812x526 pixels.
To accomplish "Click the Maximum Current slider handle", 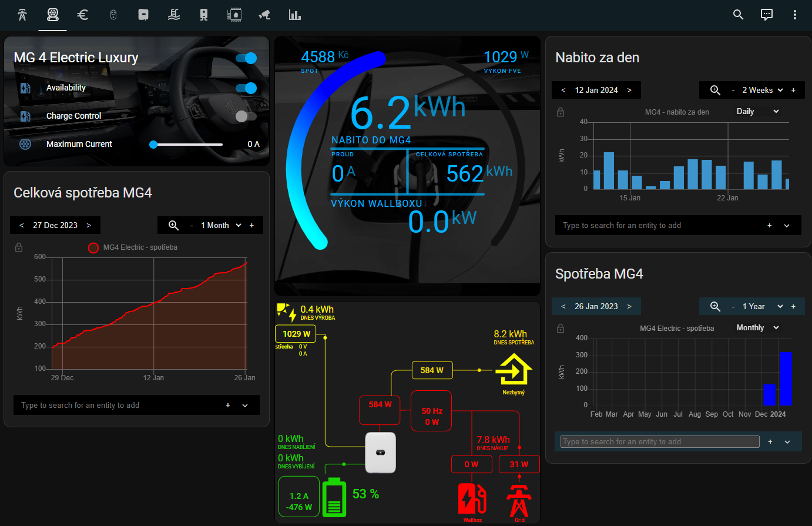I will (153, 144).
